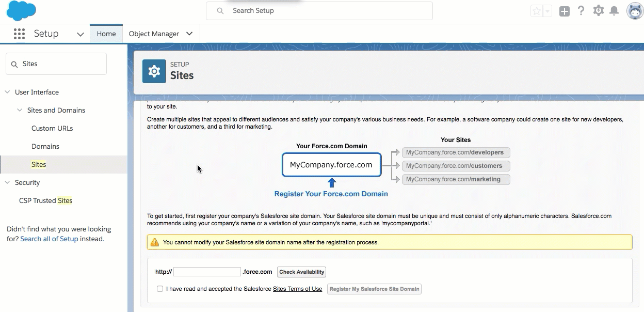644x312 pixels.
Task: Click the magnifier icon in Quick Find box
Action: click(x=14, y=64)
